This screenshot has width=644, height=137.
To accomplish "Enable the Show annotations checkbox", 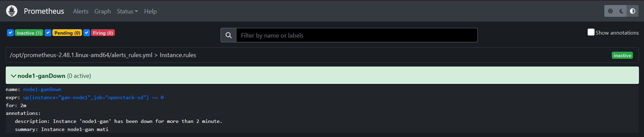I will (x=591, y=32).
